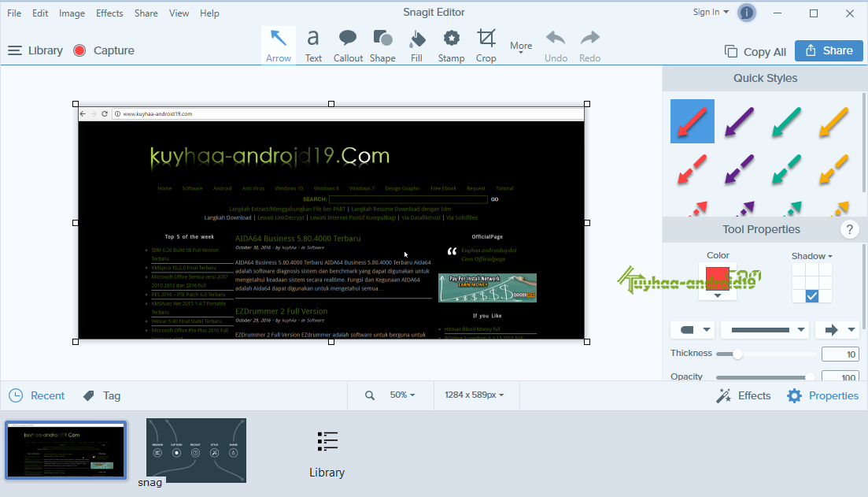Image resolution: width=868 pixels, height=497 pixels.
Task: Click the Opacity value field showing 100
Action: click(x=840, y=376)
